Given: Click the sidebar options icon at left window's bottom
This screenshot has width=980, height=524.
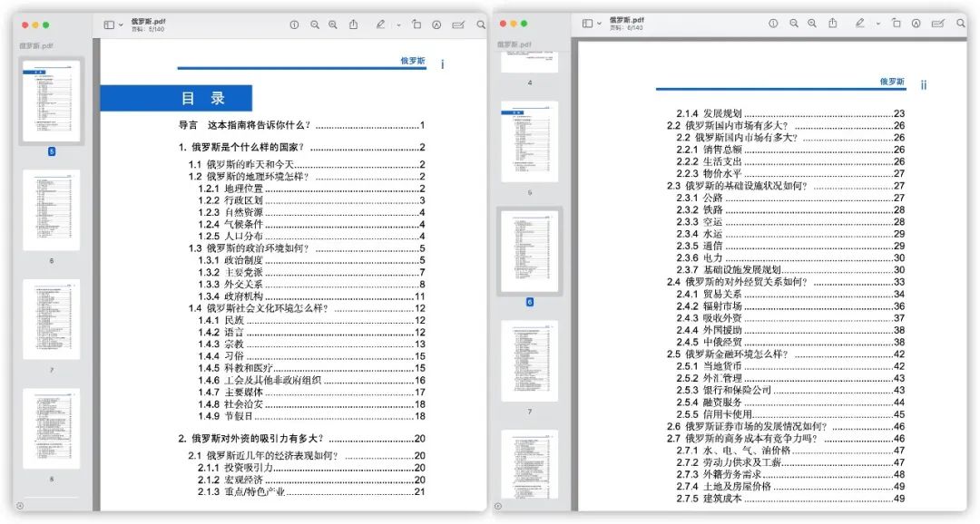Looking at the screenshot, I should [x=20, y=506].
